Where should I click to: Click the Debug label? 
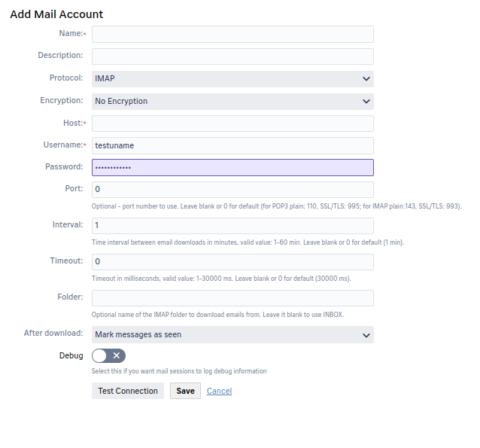71,355
